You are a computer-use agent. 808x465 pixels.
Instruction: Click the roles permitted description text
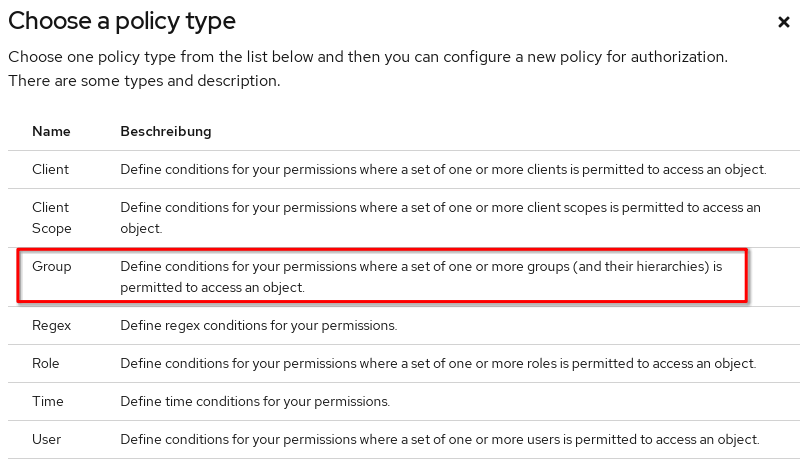click(x=438, y=363)
